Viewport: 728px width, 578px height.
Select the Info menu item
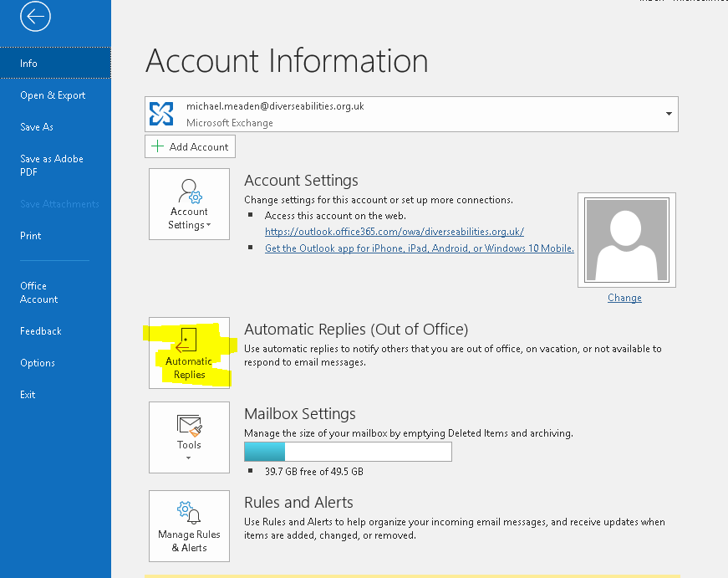pyautogui.click(x=29, y=64)
